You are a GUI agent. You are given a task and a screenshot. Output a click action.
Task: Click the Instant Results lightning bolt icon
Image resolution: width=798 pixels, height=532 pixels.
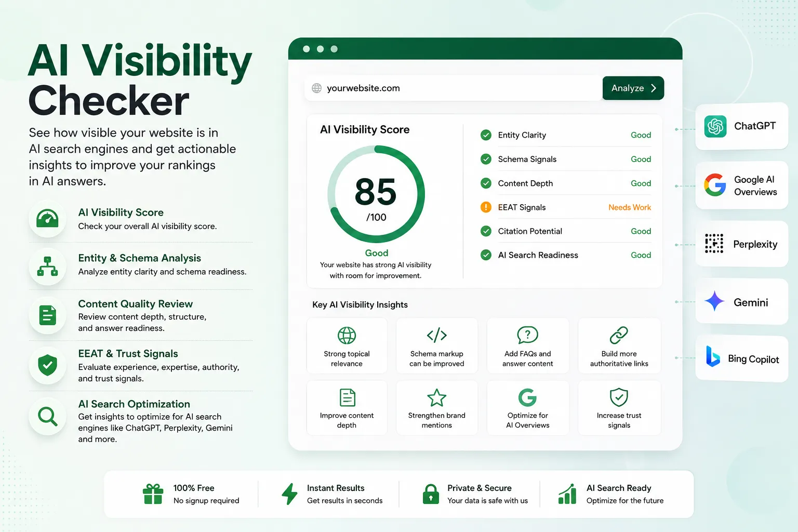point(289,494)
